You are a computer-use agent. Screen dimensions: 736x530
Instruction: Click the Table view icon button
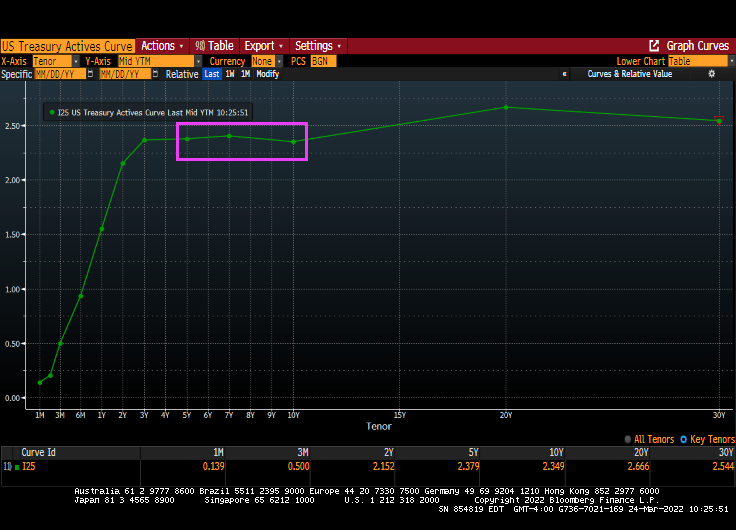(x=200, y=46)
